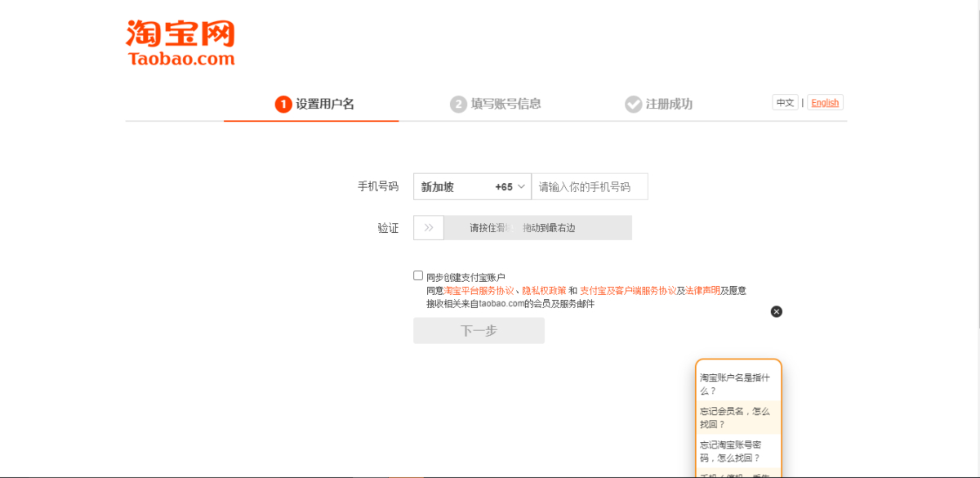The height and width of the screenshot is (478, 980).
Task: Open the 法律声明 link
Action: pos(702,291)
